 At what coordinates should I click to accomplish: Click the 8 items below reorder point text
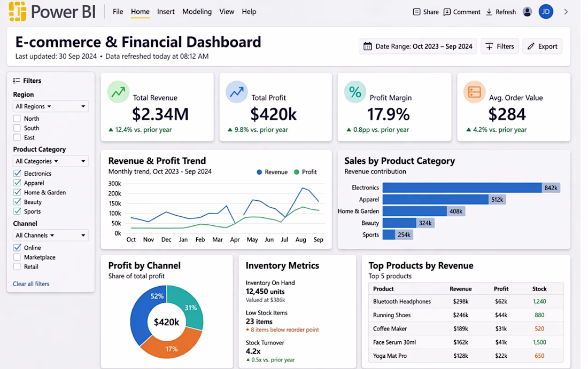(x=284, y=329)
